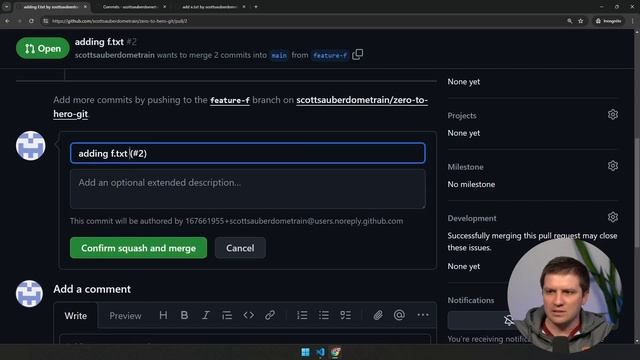Image resolution: width=640 pixels, height=360 pixels.
Task: Confirm squash and merge
Action: click(138, 248)
